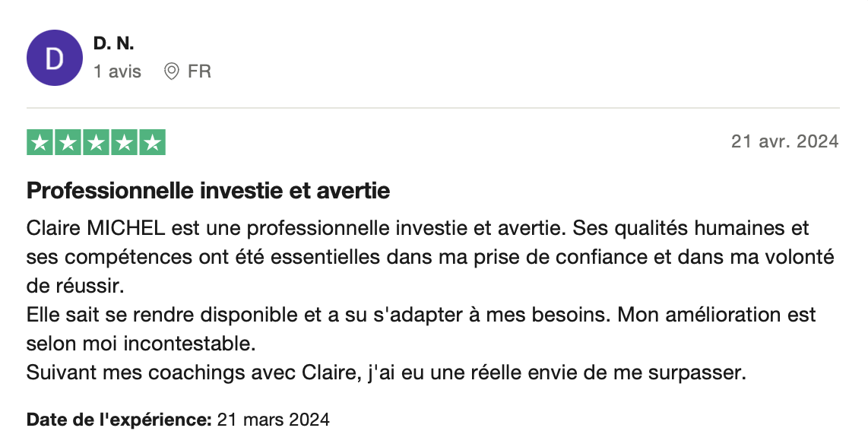The width and height of the screenshot is (868, 447).
Task: Open the review dated "21 avr. 2024"
Action: tap(784, 141)
